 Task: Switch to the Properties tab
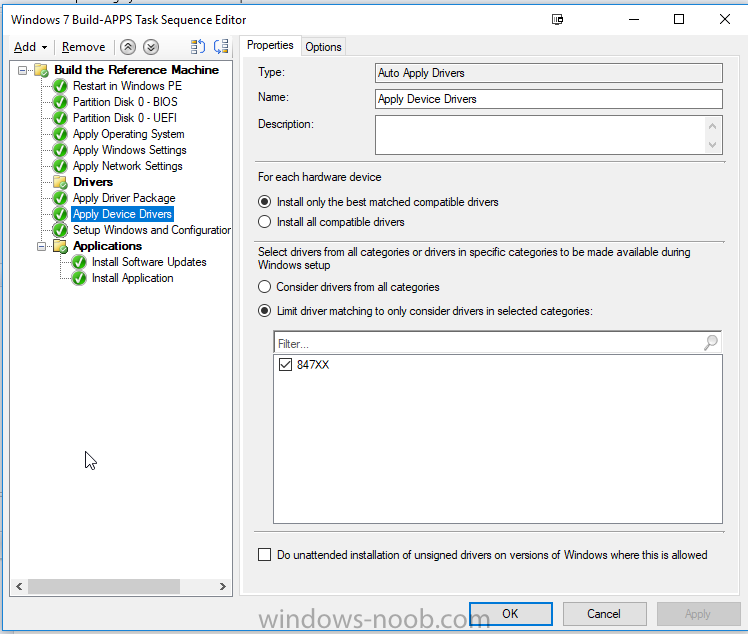(270, 45)
